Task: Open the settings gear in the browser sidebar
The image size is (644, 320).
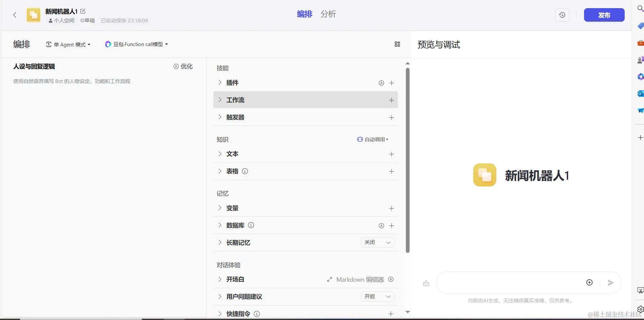Action: coord(640,309)
